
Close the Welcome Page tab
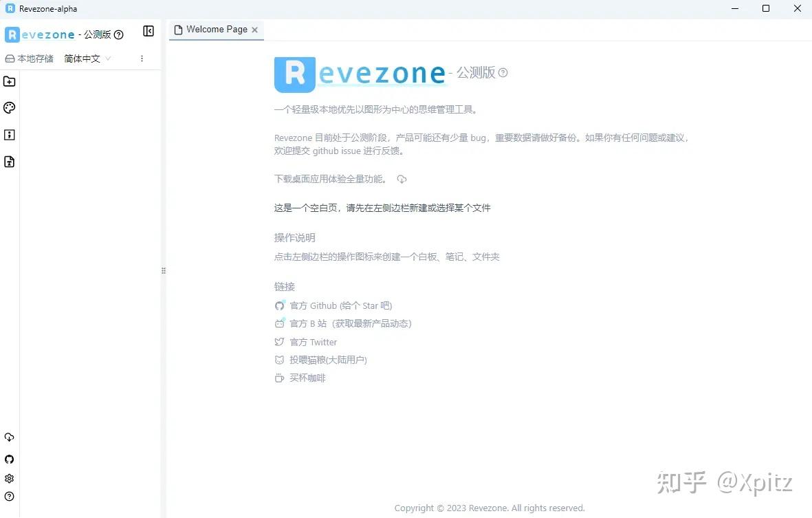(x=254, y=30)
